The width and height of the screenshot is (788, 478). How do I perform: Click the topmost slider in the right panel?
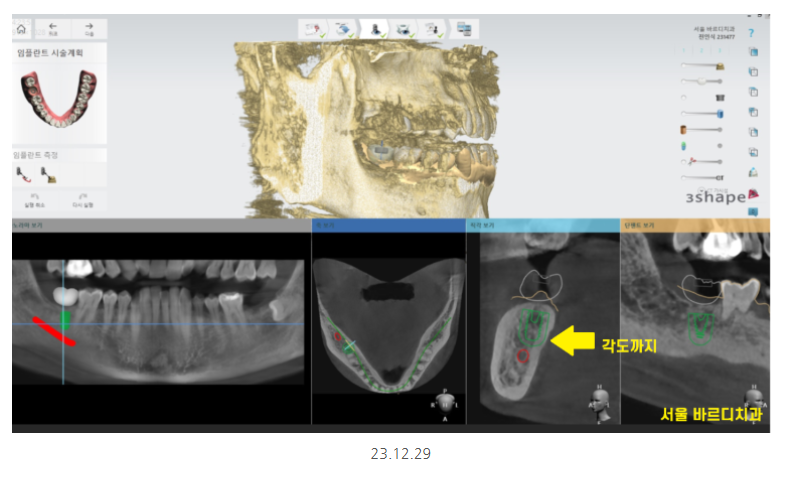coord(700,66)
